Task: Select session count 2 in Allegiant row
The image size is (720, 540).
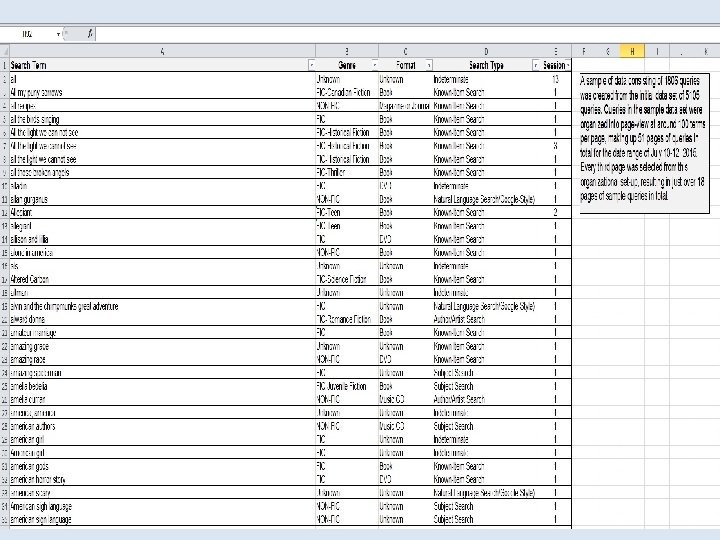Action: click(x=556, y=213)
